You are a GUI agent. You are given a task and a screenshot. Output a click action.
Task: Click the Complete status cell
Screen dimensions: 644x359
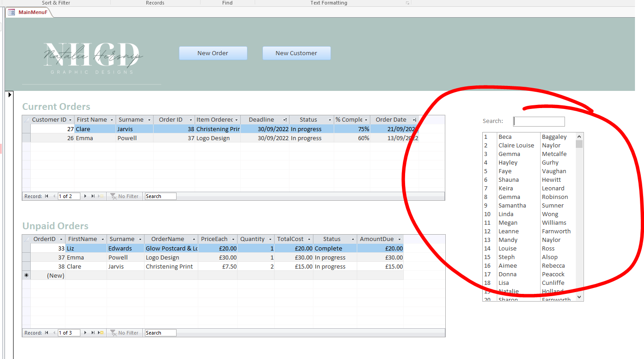click(335, 248)
